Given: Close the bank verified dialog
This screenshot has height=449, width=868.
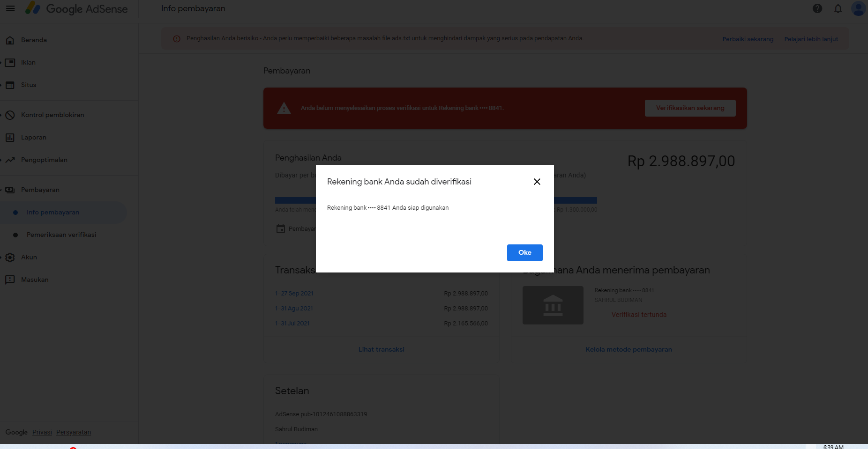Looking at the screenshot, I should click(537, 182).
